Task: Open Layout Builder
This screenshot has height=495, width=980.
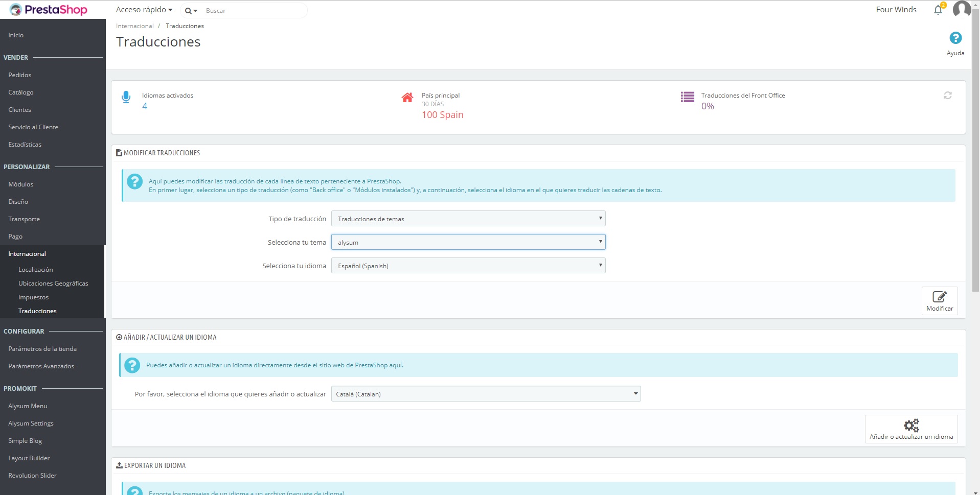Action: point(29,458)
